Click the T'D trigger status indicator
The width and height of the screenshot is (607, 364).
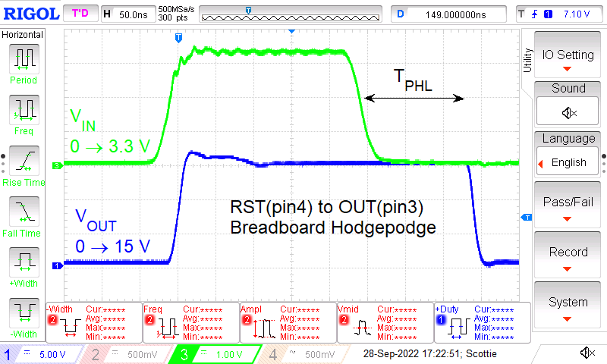click(x=80, y=14)
